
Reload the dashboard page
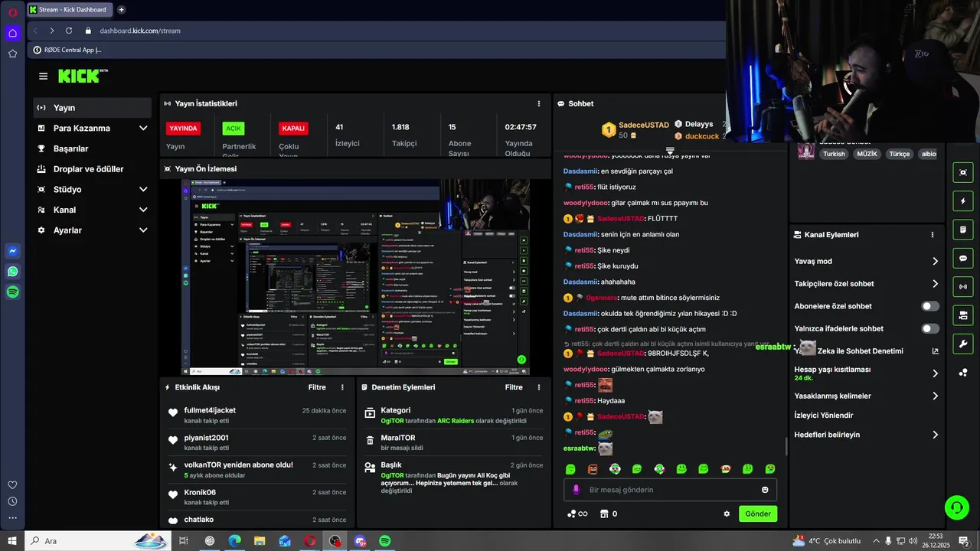pyautogui.click(x=69, y=31)
